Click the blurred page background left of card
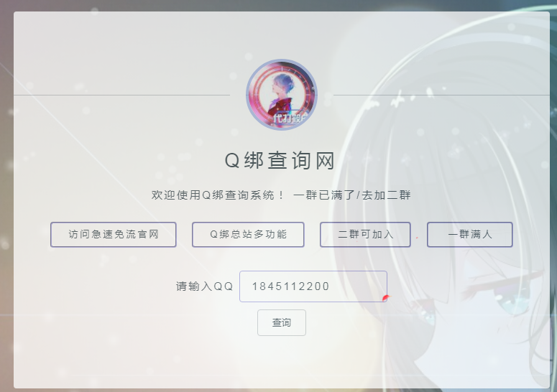This screenshot has height=392, width=557. click(6, 215)
